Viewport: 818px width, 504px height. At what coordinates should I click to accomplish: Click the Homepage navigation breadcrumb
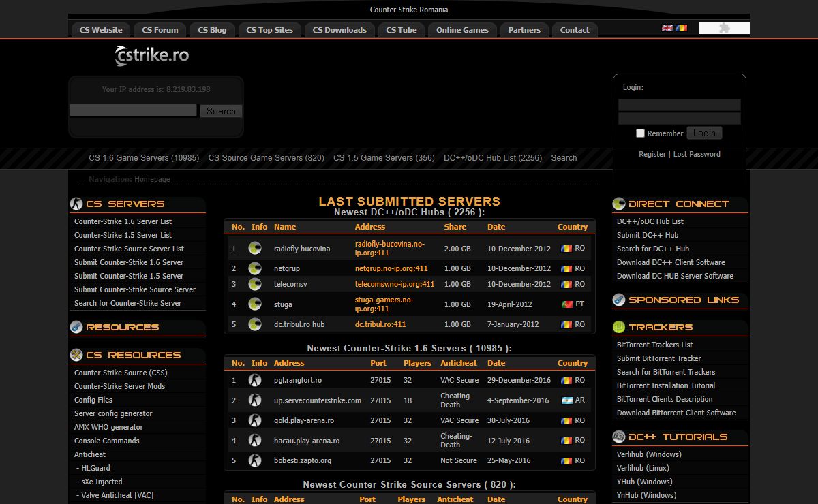click(152, 179)
